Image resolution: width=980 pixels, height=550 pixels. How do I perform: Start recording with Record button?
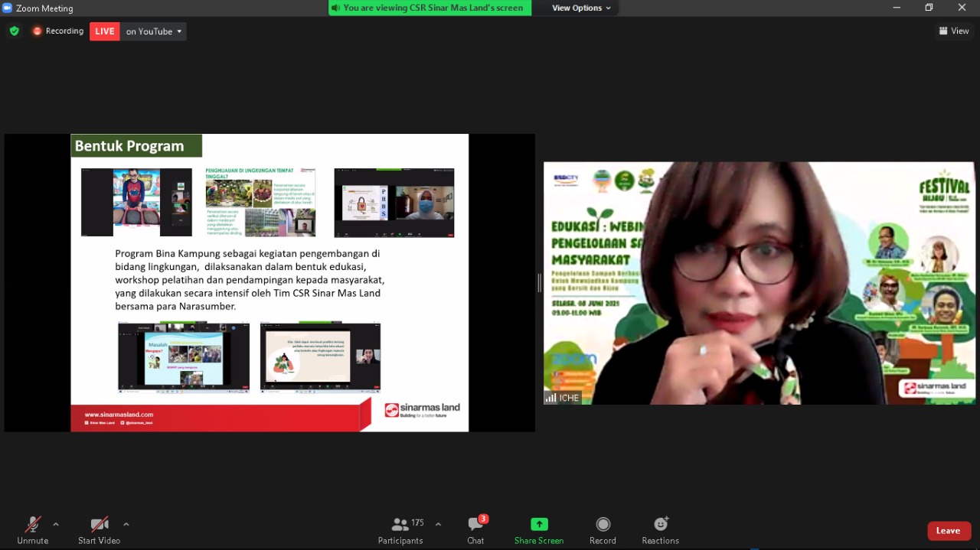(603, 530)
